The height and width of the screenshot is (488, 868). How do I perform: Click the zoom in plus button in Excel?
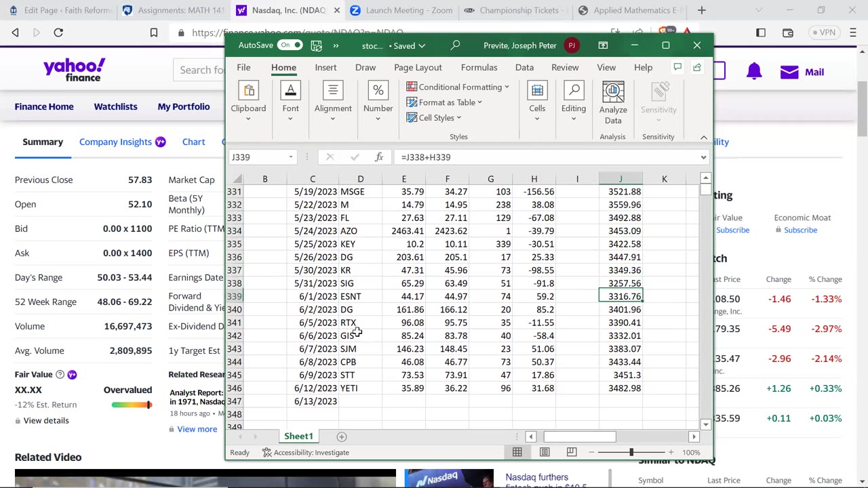[x=671, y=452]
